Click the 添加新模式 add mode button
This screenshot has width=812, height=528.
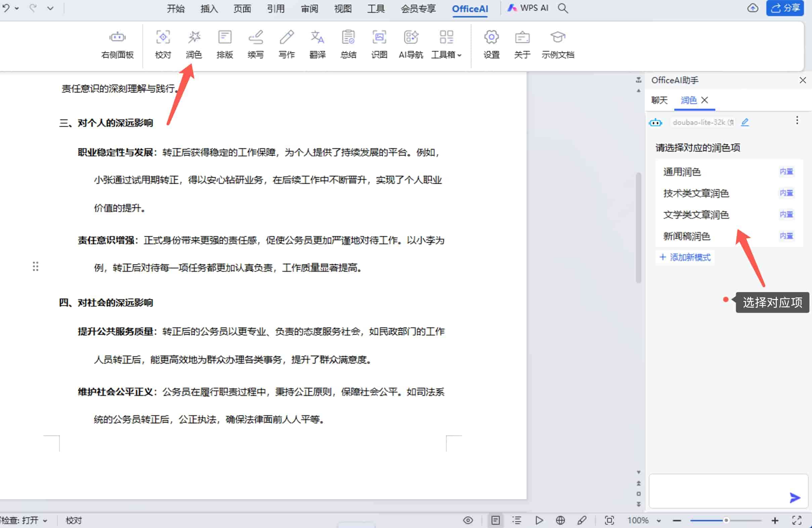[x=685, y=257]
